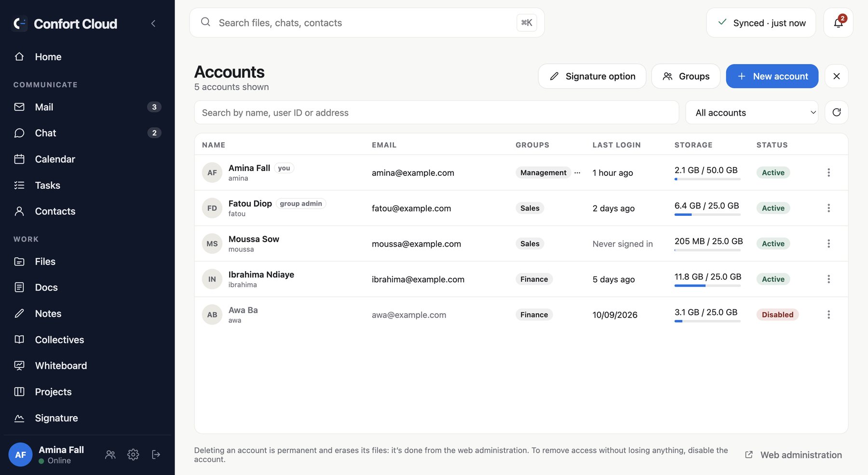Open Chat from the sidebar
Screen dimensions: 868x475
pos(87,133)
